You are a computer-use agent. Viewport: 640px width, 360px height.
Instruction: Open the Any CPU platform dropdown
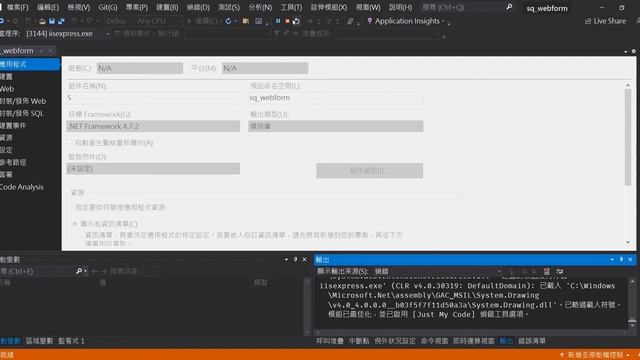point(159,21)
